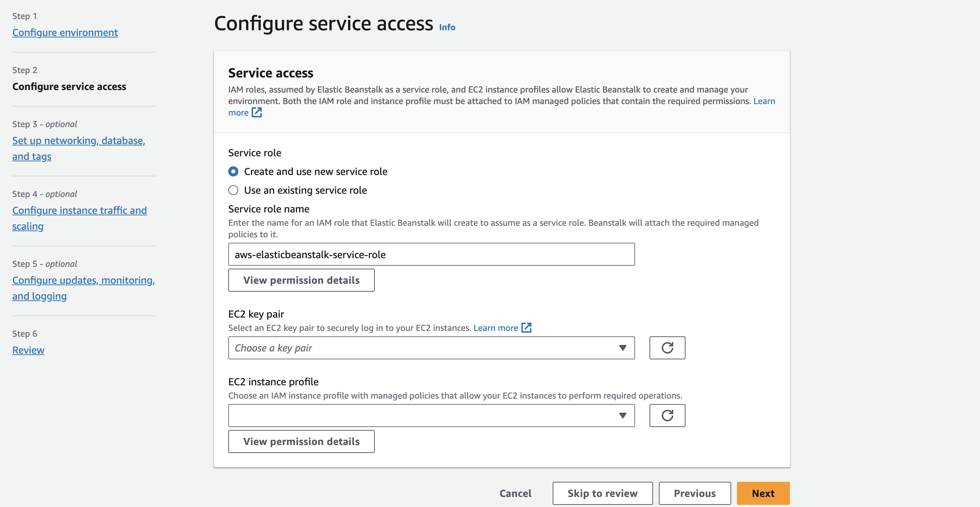View permission details for instance profile
980x507 pixels.
pyautogui.click(x=301, y=441)
